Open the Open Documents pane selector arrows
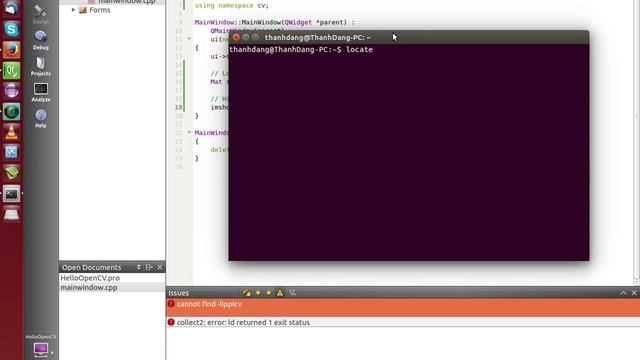Image resolution: width=640 pixels, height=360 pixels. click(x=138, y=267)
